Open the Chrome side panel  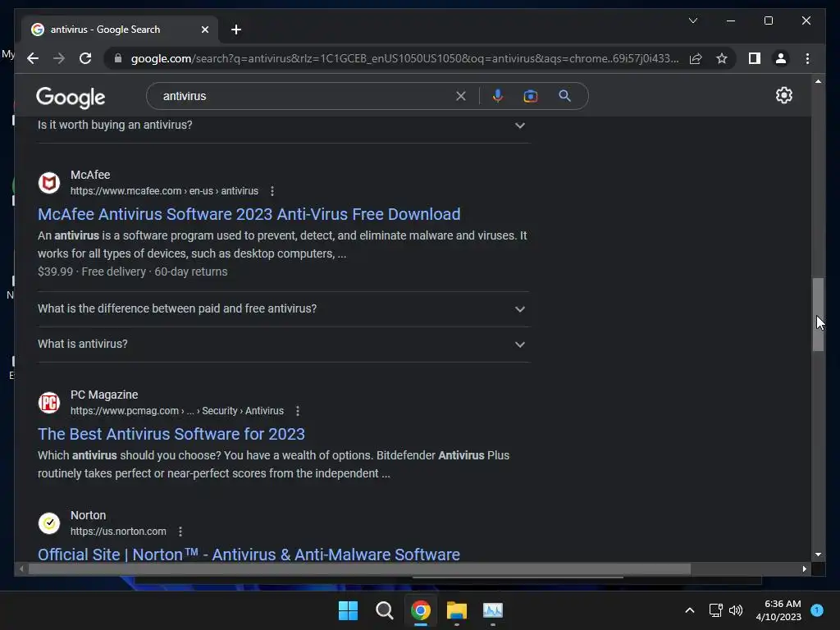[755, 58]
